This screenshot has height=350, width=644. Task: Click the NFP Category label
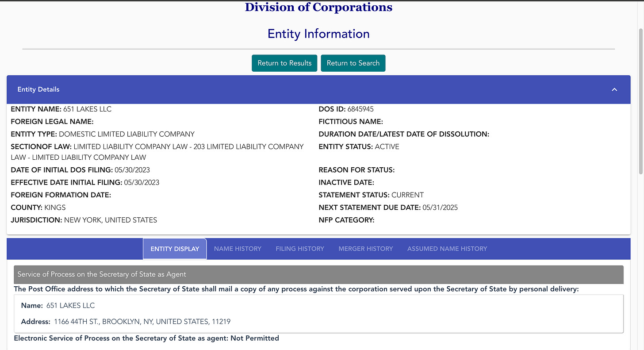click(346, 220)
